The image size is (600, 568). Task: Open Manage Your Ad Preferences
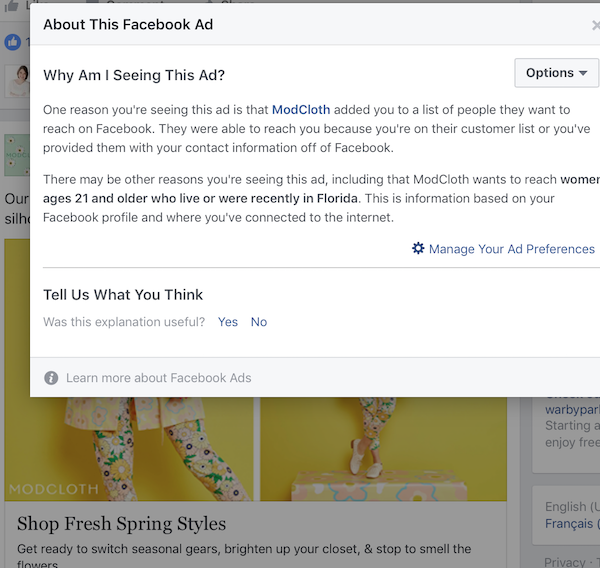(x=511, y=249)
